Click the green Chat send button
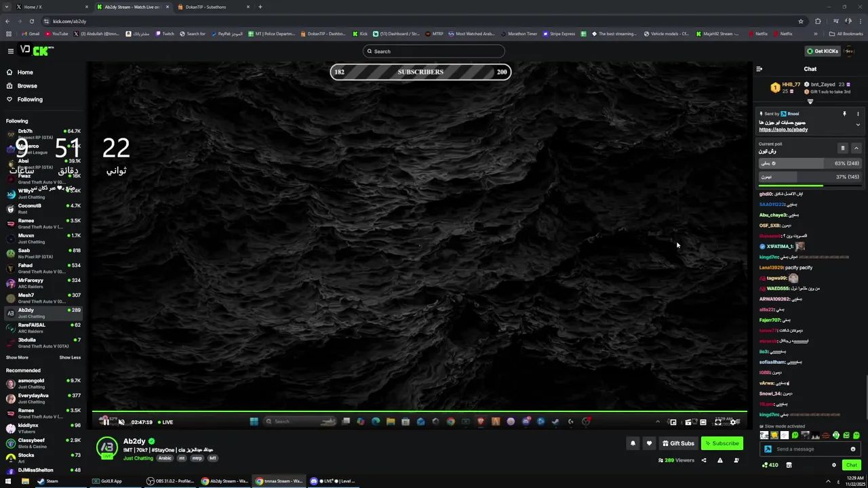This screenshot has height=488, width=868. point(851,465)
